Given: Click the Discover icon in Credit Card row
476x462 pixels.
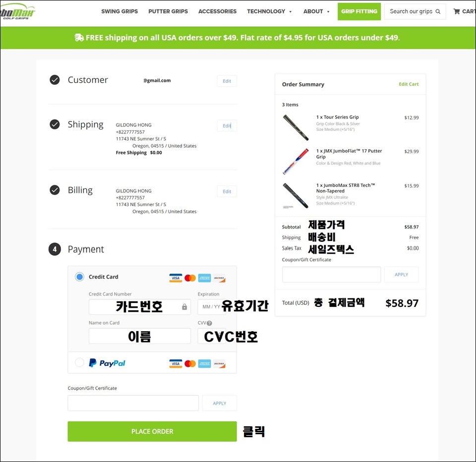Looking at the screenshot, I should click(x=219, y=278).
